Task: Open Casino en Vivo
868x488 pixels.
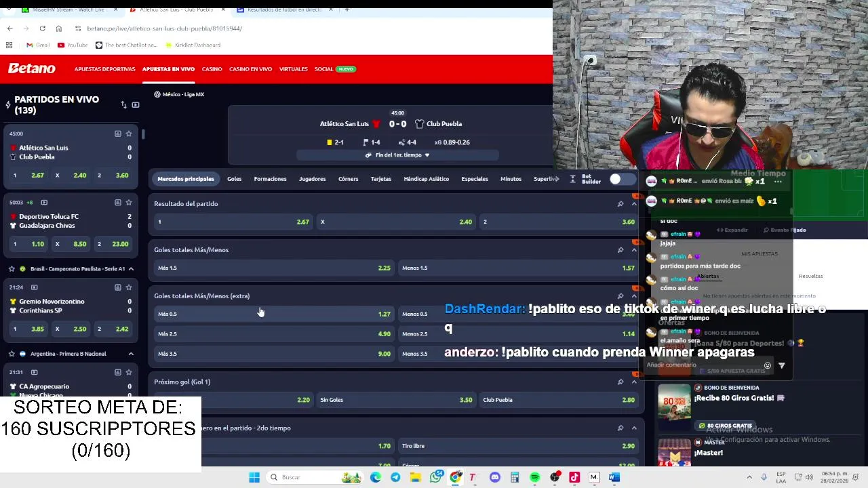Action: 250,69
